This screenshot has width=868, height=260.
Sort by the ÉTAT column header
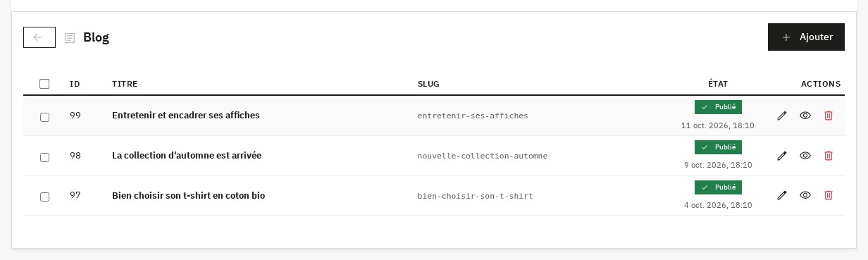(718, 84)
